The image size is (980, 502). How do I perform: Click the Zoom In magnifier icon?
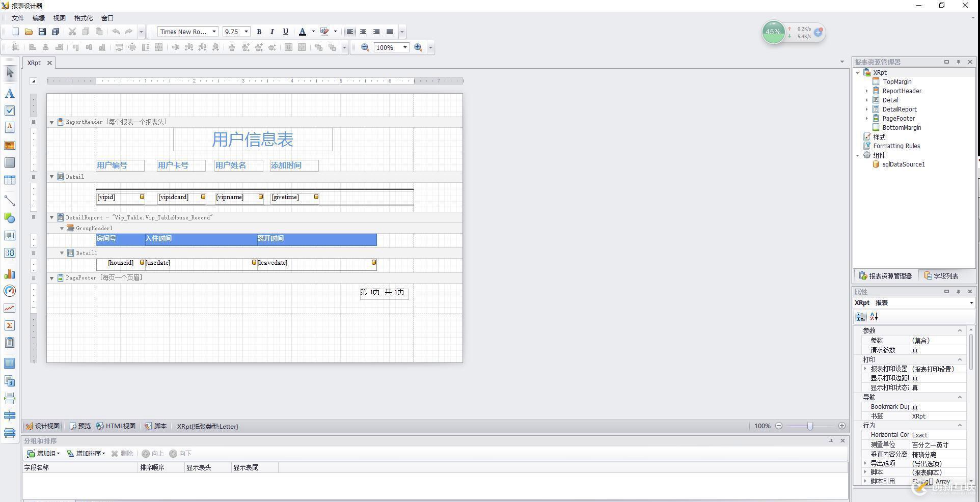[x=418, y=47]
